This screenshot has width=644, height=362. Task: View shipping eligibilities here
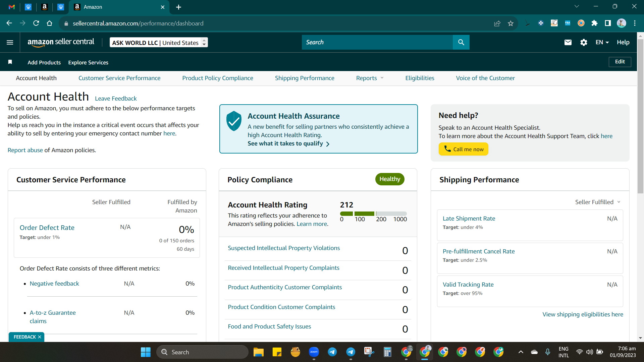[583, 314]
